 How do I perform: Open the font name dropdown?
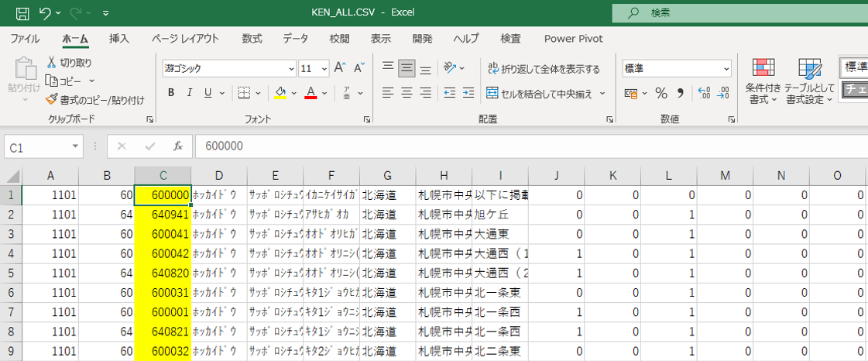click(291, 69)
